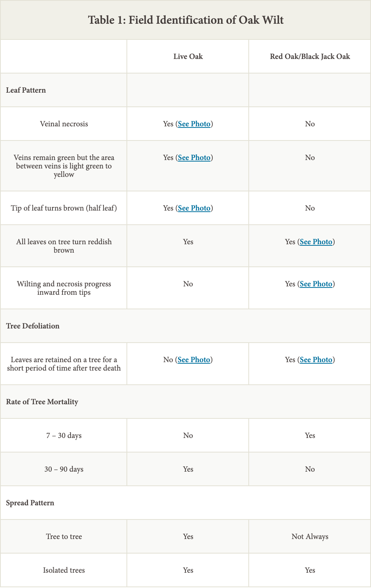Open Veinal necrosis See Photo link
The height and width of the screenshot is (588, 371).
click(x=194, y=124)
